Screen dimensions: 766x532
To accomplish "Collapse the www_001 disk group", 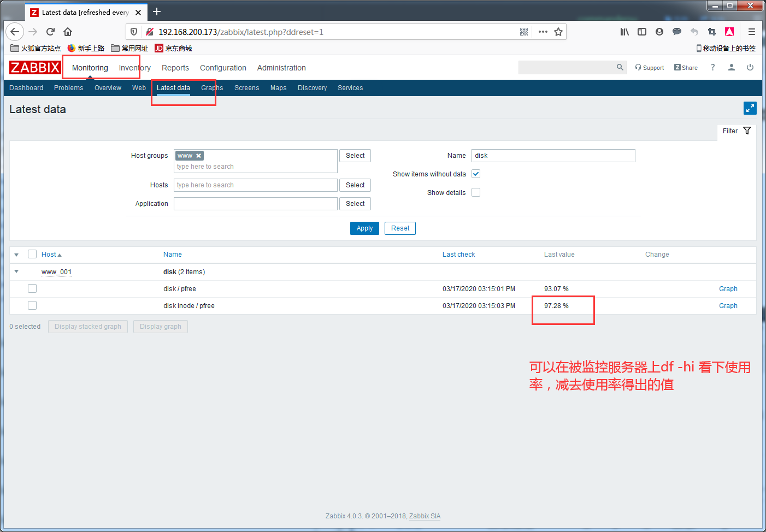I will (x=16, y=271).
